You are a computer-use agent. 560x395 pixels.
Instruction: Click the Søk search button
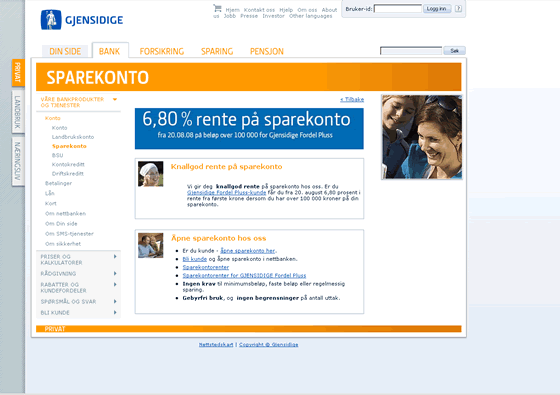coord(454,51)
